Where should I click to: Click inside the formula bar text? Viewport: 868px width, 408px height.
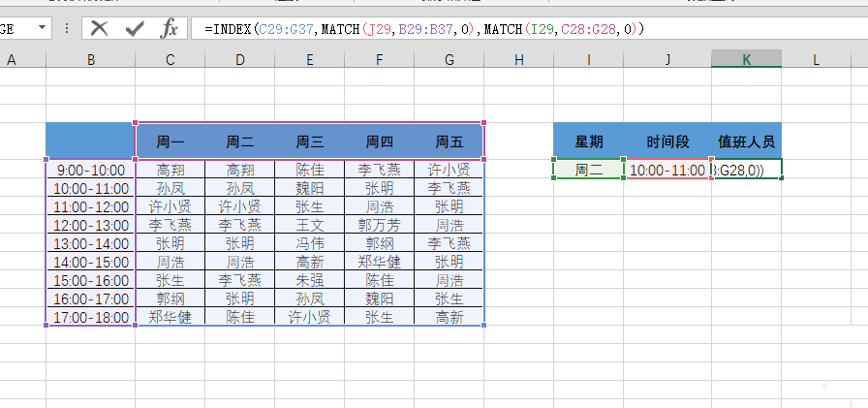[x=423, y=29]
